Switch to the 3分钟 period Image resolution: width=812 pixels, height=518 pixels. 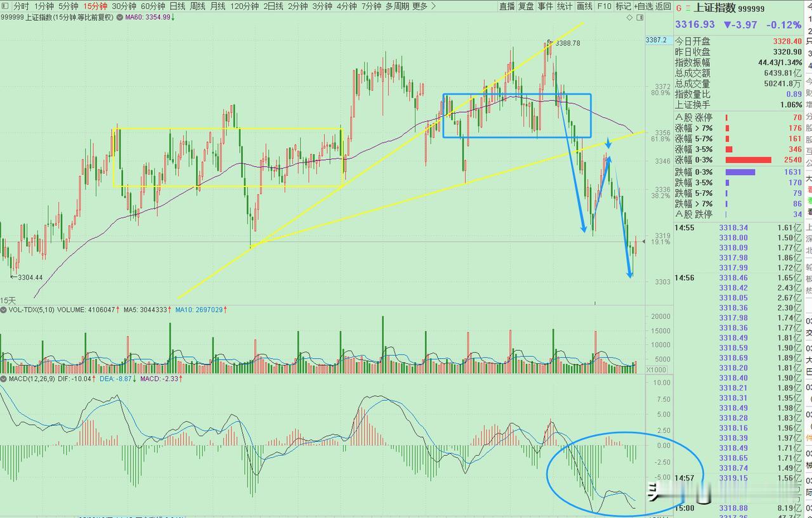(x=322, y=6)
